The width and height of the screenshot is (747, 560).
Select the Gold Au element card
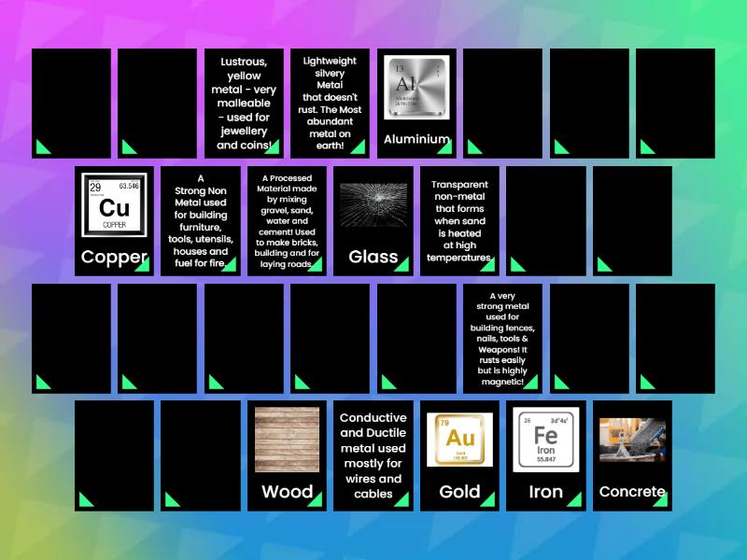[x=458, y=448]
